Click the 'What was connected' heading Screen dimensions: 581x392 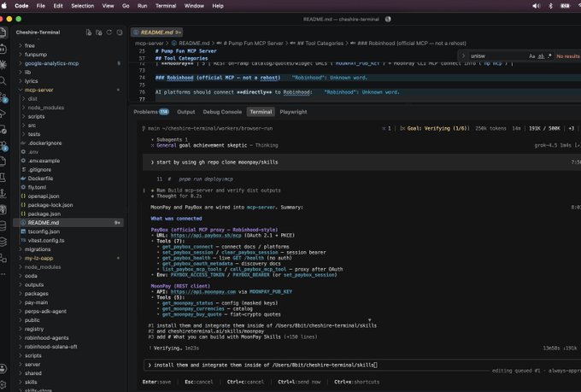coord(176,219)
